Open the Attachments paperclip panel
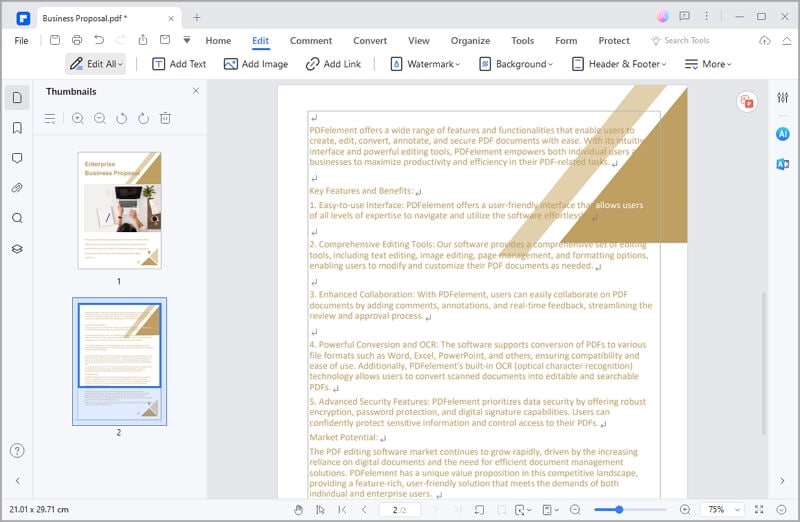 tap(17, 188)
